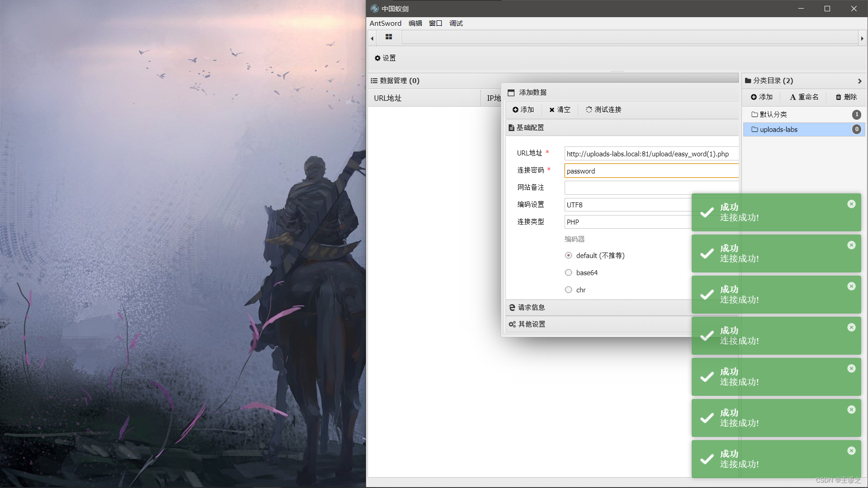Click the URL地址 column header
Viewport: 868px width, 488px height.
pyautogui.click(x=424, y=98)
